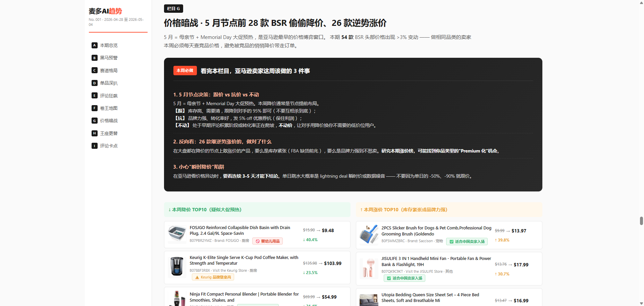Click the 婴幼儿用品 warning tag

(267, 241)
